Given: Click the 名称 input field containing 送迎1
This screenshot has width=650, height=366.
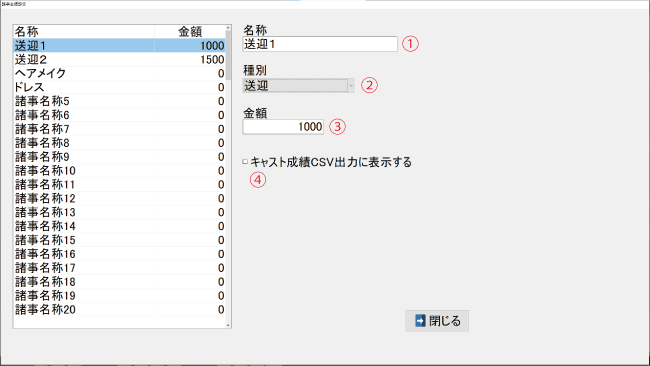Looking at the screenshot, I should [x=320, y=44].
